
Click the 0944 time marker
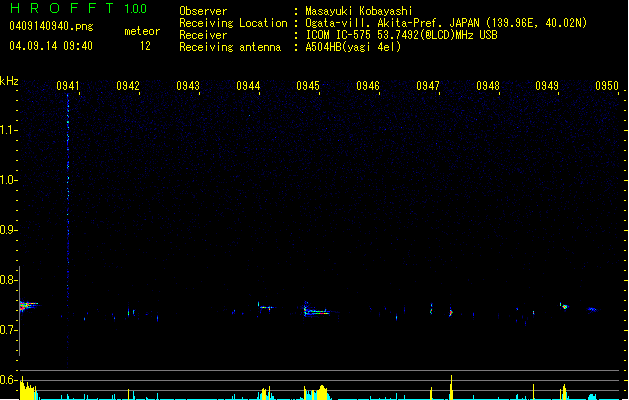tap(248, 86)
